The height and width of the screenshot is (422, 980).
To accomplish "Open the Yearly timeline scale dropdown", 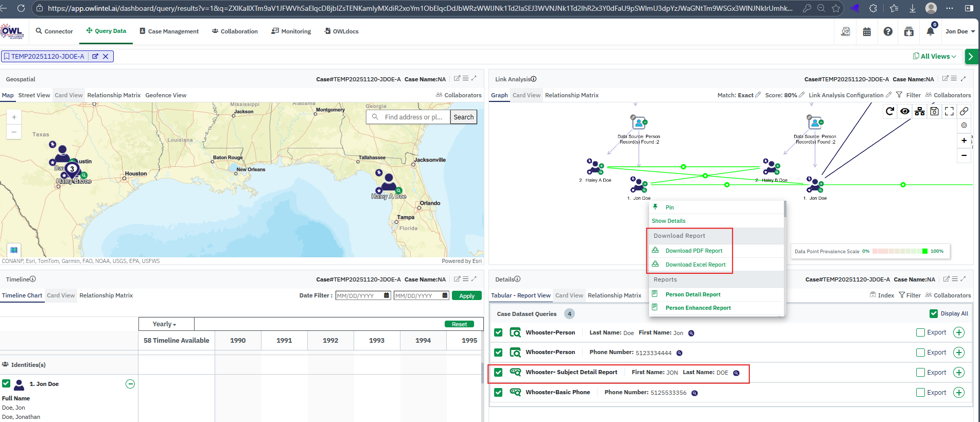I will coord(165,324).
